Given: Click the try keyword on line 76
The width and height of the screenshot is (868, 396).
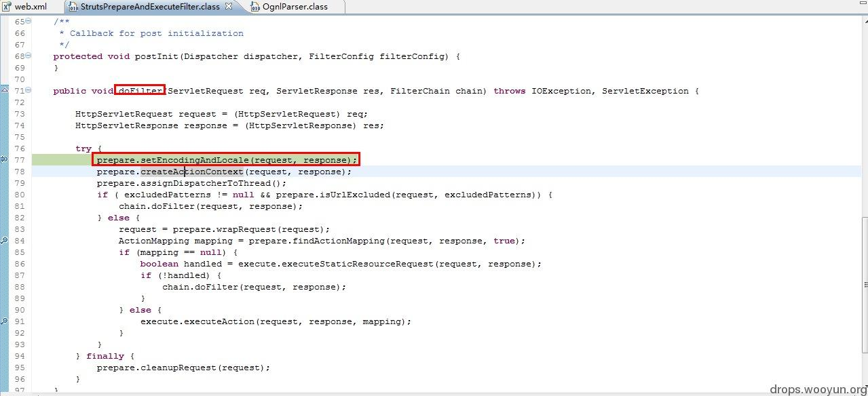Looking at the screenshot, I should click(83, 148).
